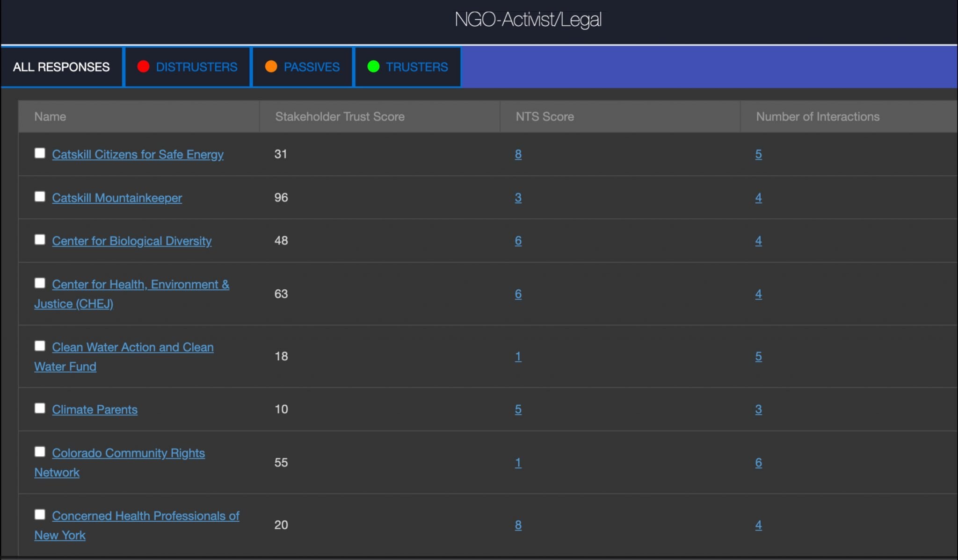This screenshot has height=560, width=958.
Task: Click the NTS Score column header
Action: (620, 116)
